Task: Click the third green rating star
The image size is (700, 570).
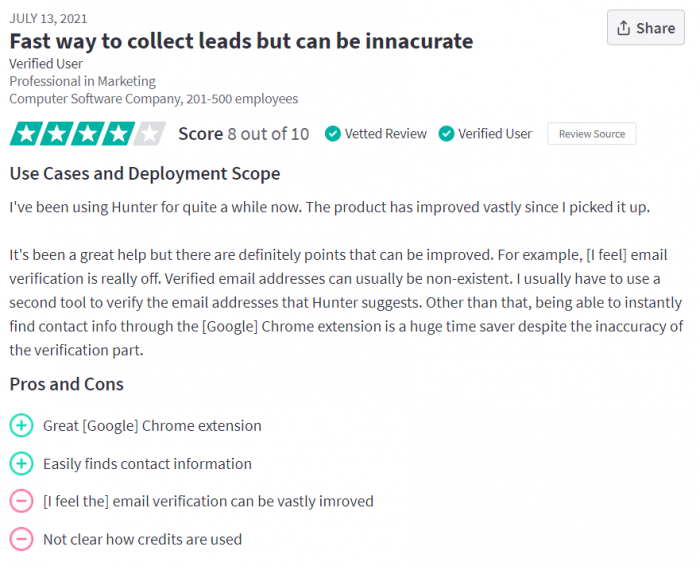Action: (x=87, y=134)
